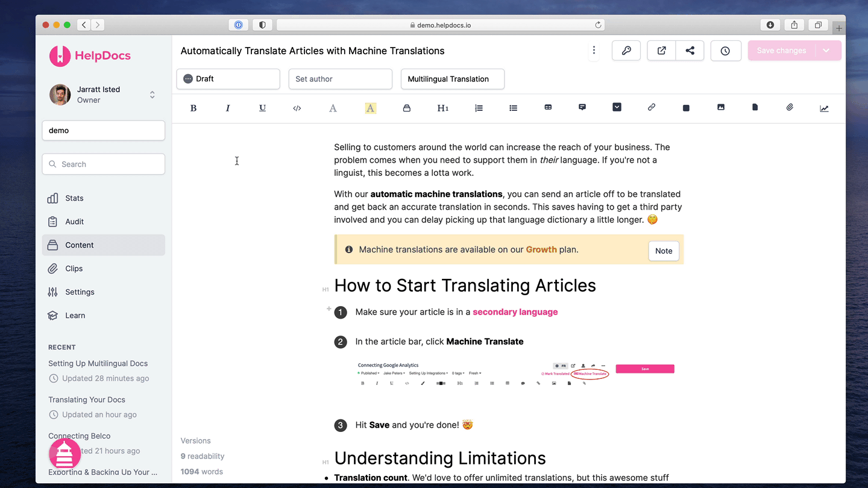The width and height of the screenshot is (868, 488).
Task: Focus the sidebar Search box
Action: 103,164
